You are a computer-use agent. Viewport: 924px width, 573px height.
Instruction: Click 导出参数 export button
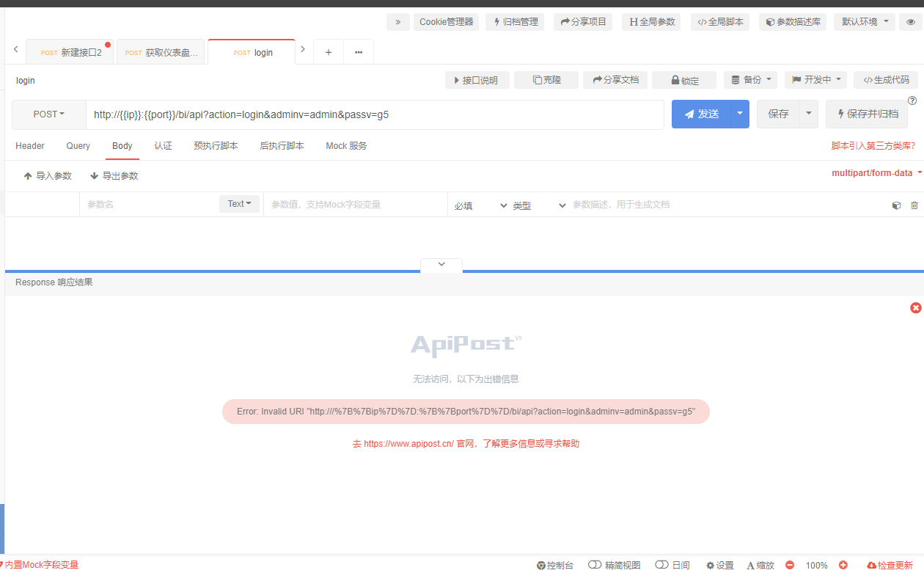click(114, 176)
